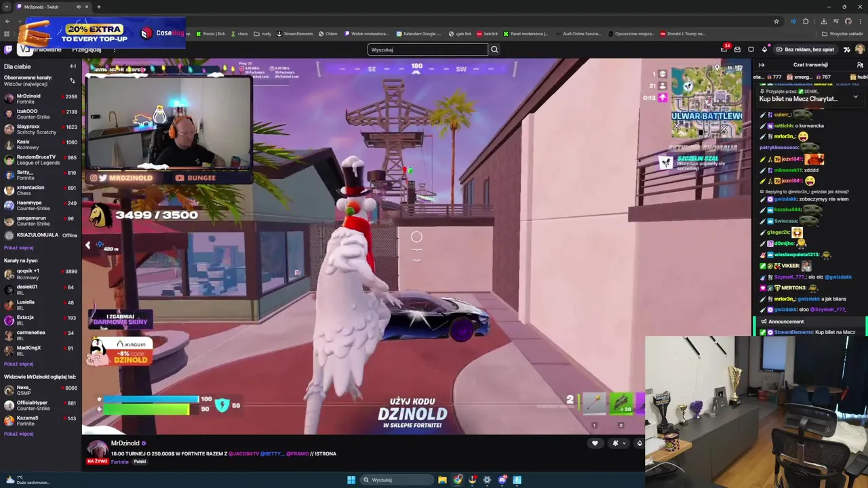Open Chrome extensions puzzle icon
This screenshot has width=868, height=488.
(806, 21)
